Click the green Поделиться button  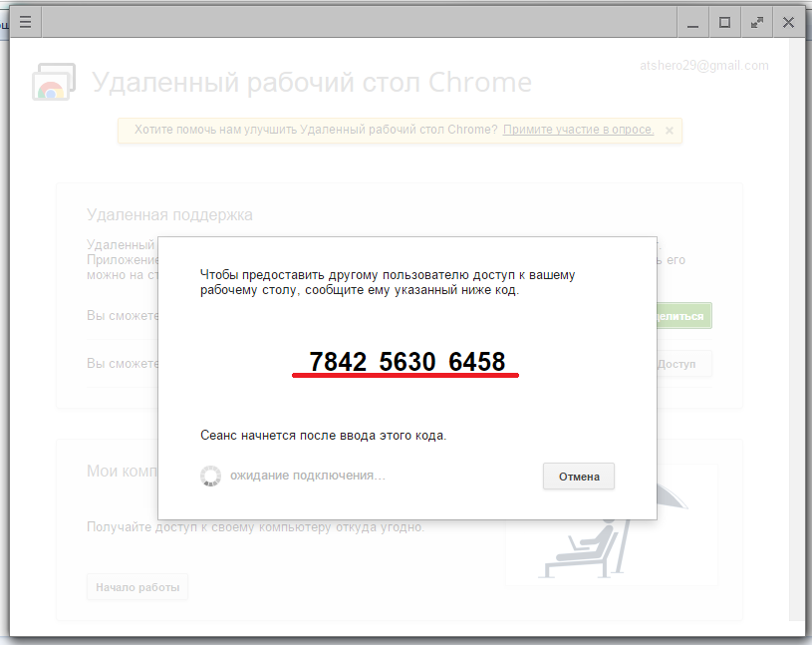[684, 316]
